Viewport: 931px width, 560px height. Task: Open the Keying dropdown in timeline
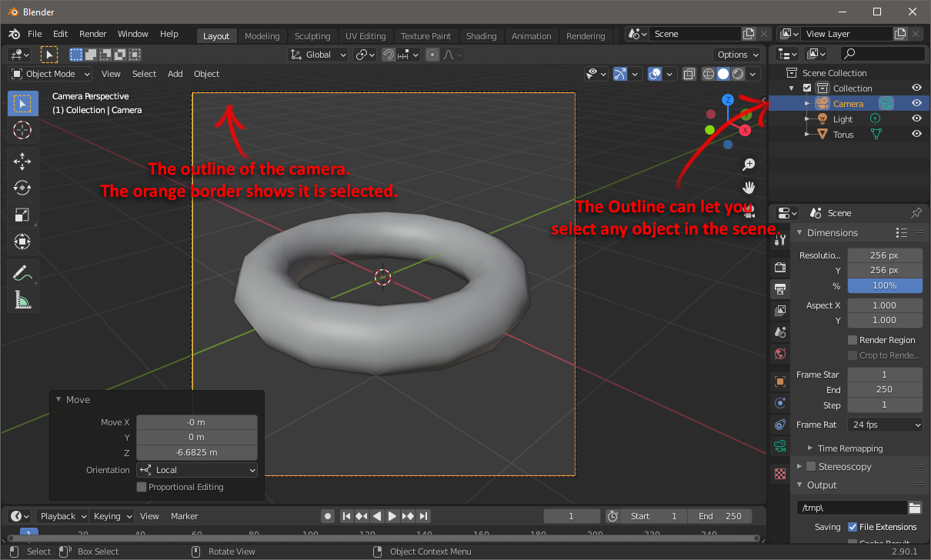coord(112,516)
